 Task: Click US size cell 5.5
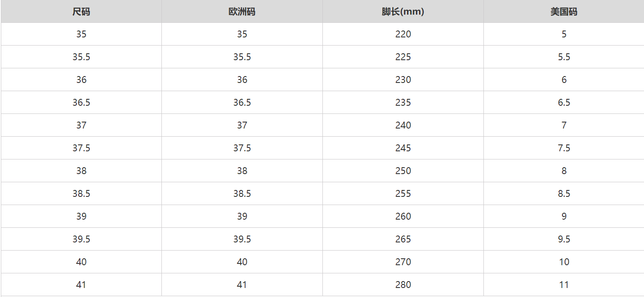coord(564,57)
